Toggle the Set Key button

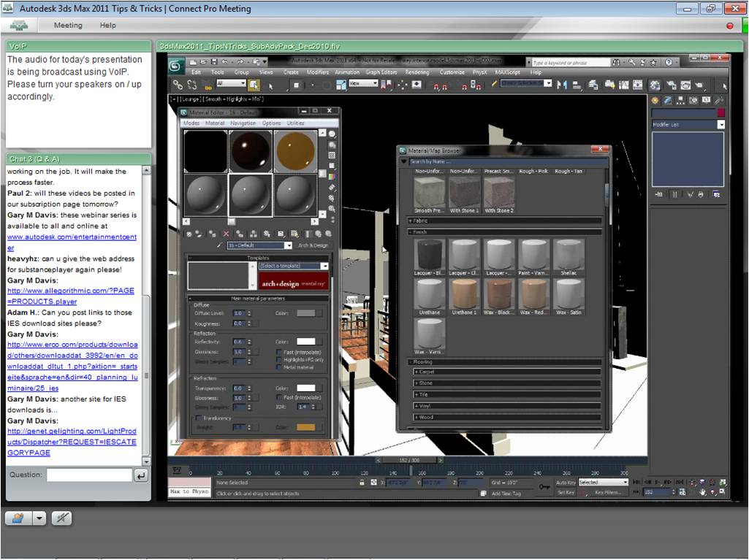pos(566,492)
